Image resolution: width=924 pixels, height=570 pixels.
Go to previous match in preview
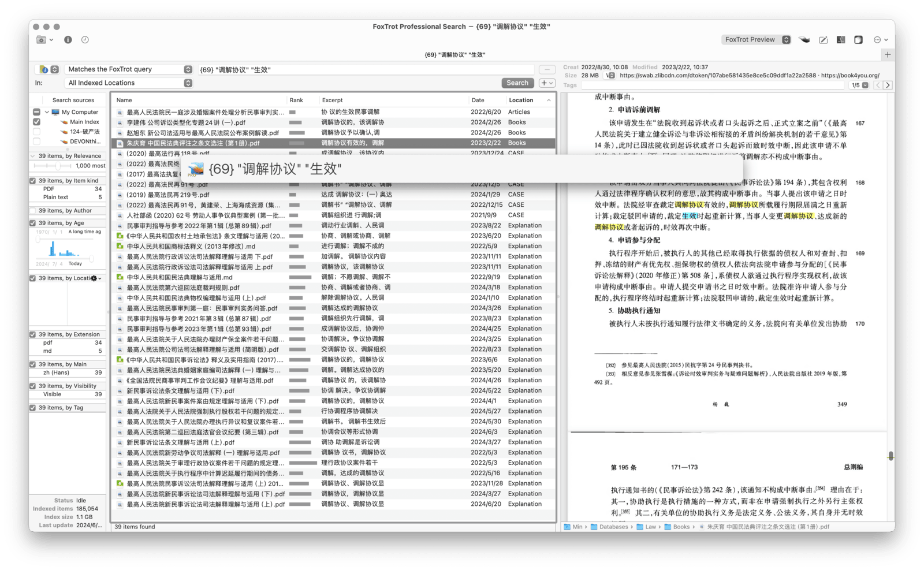click(x=878, y=85)
